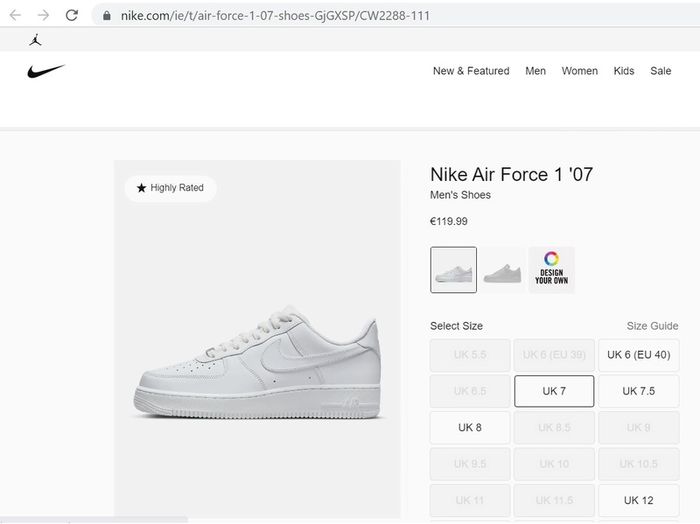This screenshot has width=700, height=524.
Task: Click the browser back arrow
Action: tap(15, 15)
